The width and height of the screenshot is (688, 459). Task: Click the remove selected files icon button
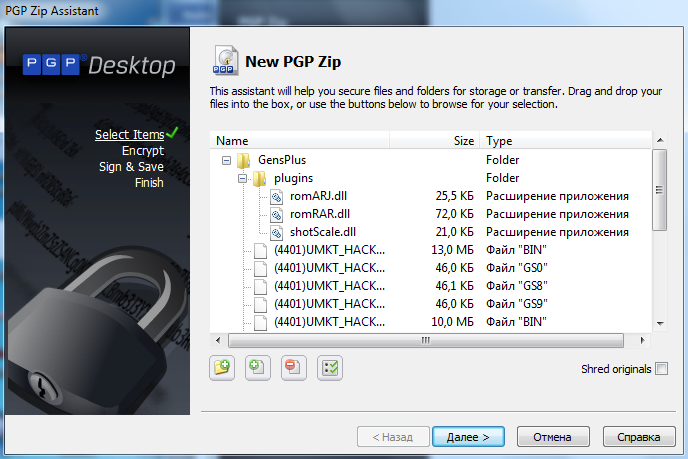(294, 368)
